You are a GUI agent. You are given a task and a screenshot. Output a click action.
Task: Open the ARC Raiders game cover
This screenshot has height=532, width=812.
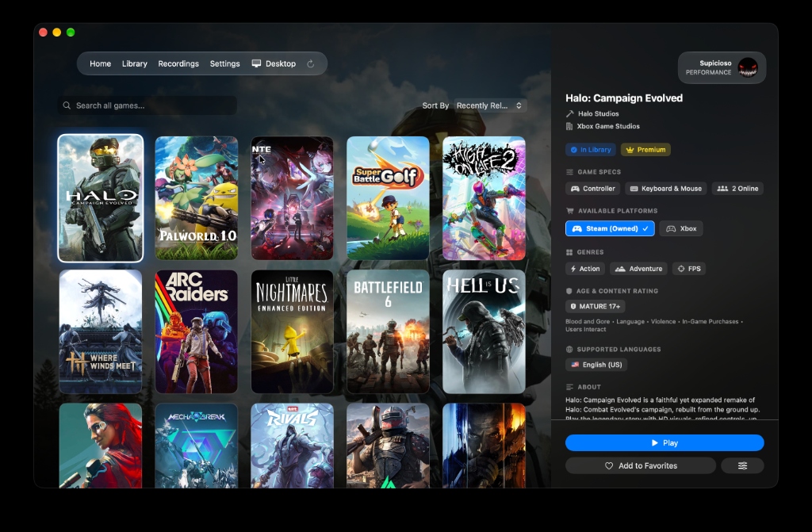pyautogui.click(x=197, y=331)
